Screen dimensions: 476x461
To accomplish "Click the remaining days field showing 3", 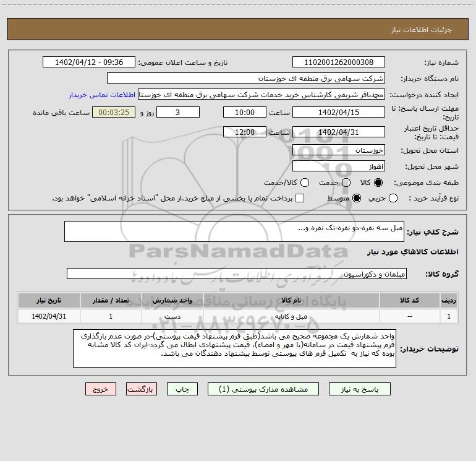I will pos(178,112).
